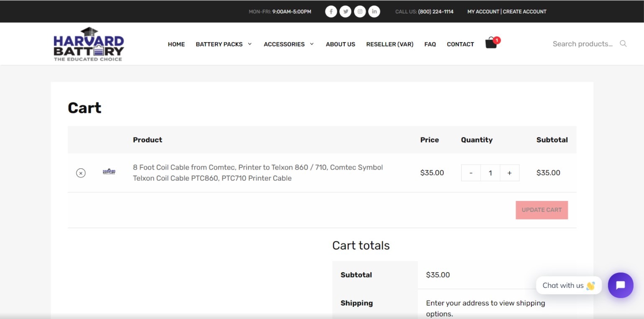Click the Quantity column header
644x319 pixels.
coord(477,140)
